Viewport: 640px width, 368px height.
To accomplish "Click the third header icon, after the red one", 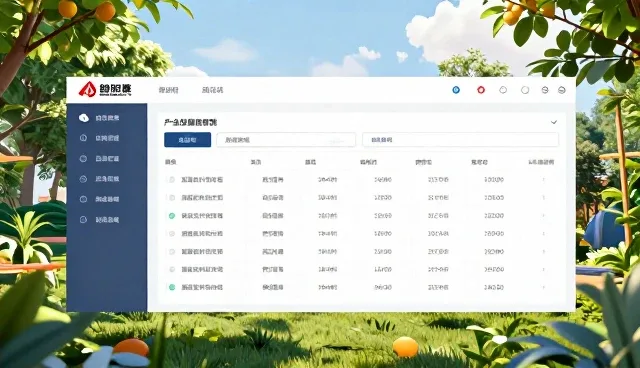I will [503, 90].
